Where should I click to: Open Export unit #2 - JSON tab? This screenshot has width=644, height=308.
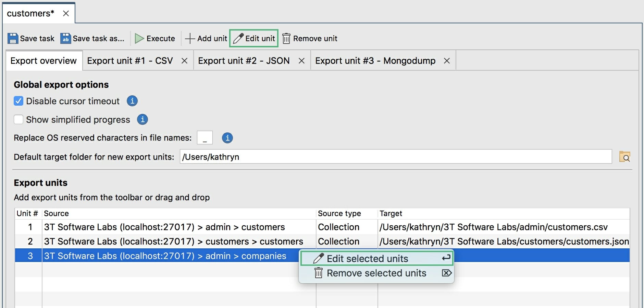point(244,61)
